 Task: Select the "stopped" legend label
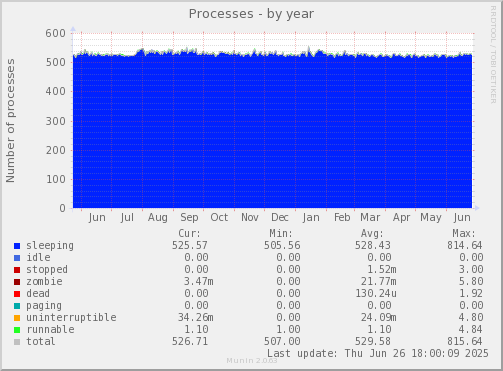(47, 269)
